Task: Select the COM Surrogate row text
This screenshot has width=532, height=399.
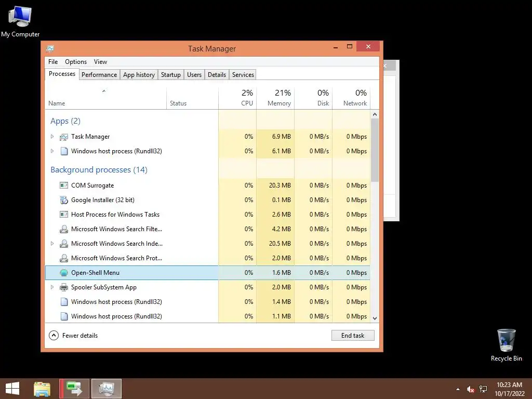Action: tap(92, 185)
